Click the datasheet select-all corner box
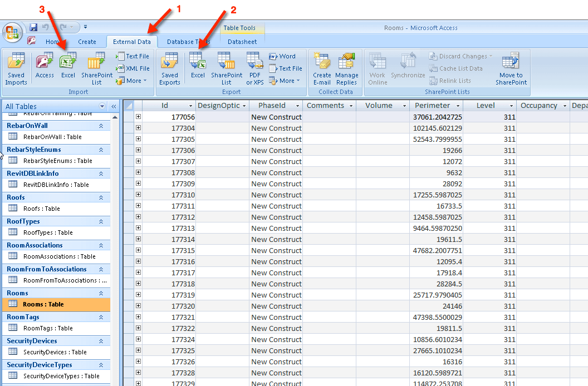Screen dimensions: 588x386 tap(129, 106)
